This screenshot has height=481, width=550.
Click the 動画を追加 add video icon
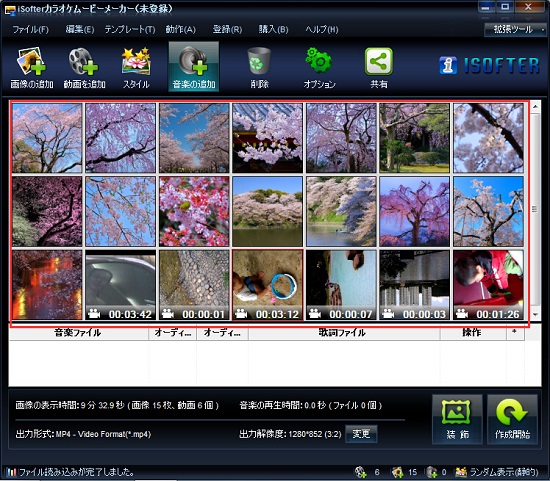pyautogui.click(x=84, y=67)
